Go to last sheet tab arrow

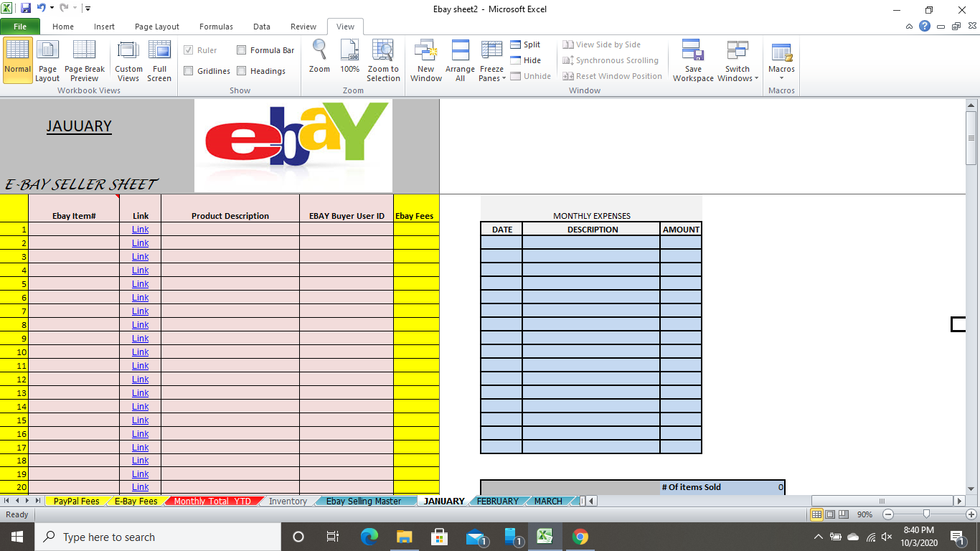(x=37, y=501)
